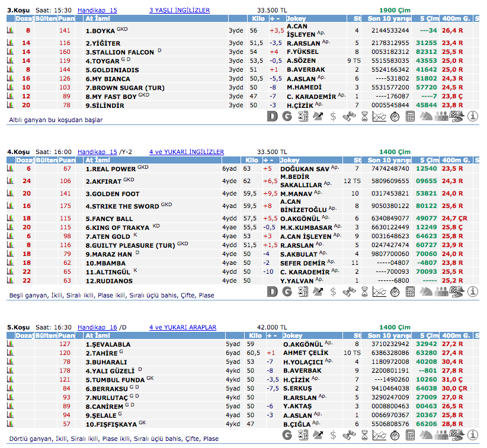Open the 4 ve YUKARI ARAPLAR link
This screenshot has width=487, height=448.
click(182, 327)
